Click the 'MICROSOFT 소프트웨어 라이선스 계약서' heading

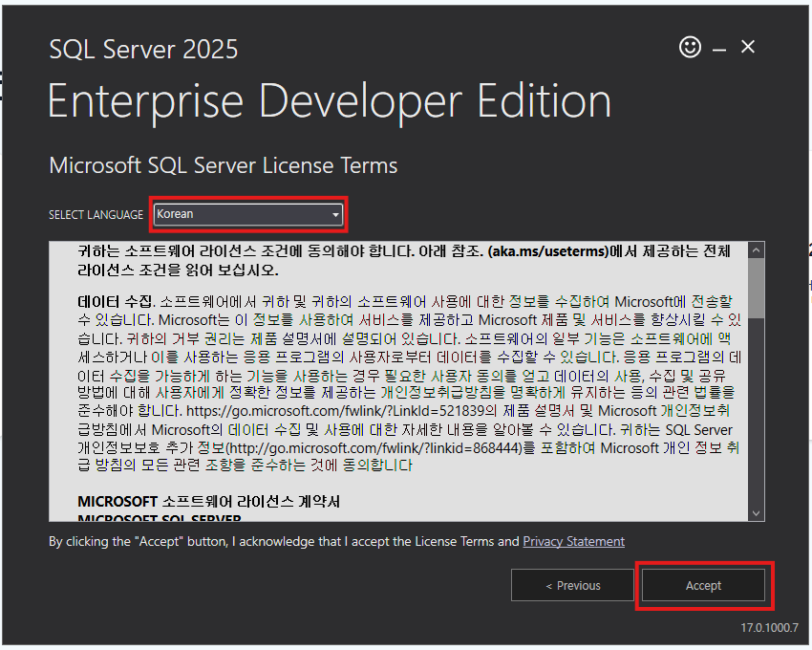coord(208,501)
